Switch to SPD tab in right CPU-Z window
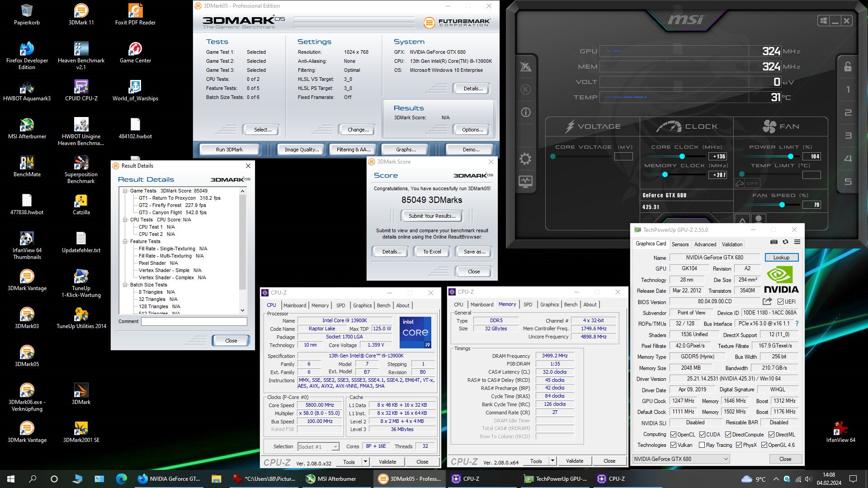This screenshot has height=488, width=868. pyautogui.click(x=528, y=305)
